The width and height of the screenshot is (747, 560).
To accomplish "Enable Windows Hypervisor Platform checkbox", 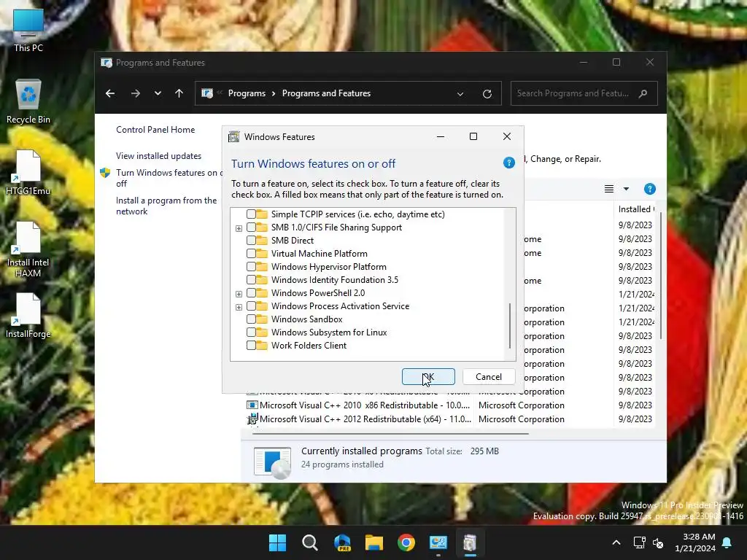I will pos(251,267).
